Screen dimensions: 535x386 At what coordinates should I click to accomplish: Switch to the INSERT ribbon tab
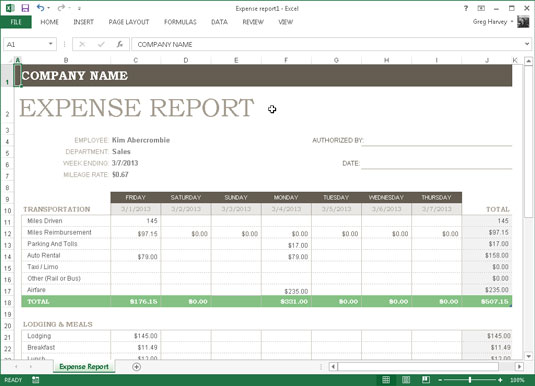click(84, 22)
